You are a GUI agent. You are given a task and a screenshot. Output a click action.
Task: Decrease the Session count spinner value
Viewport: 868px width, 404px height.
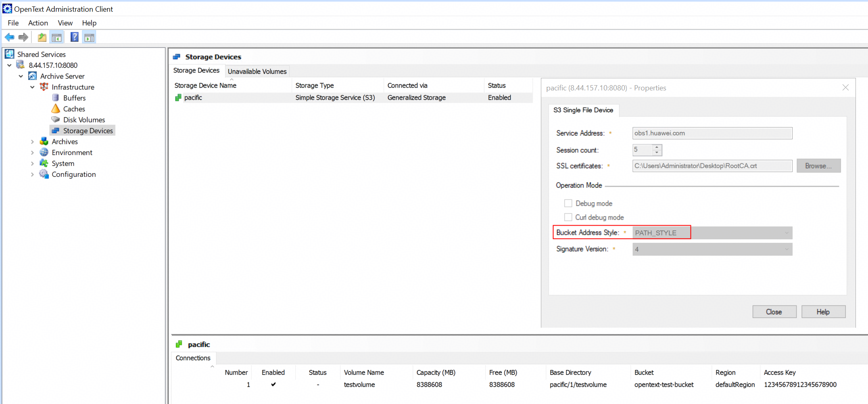(x=657, y=153)
